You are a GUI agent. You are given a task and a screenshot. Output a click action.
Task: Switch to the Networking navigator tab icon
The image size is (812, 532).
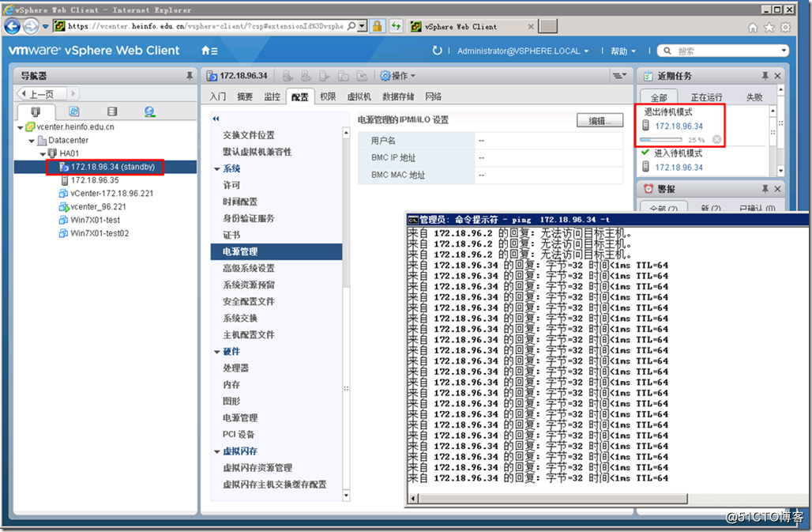click(x=149, y=111)
